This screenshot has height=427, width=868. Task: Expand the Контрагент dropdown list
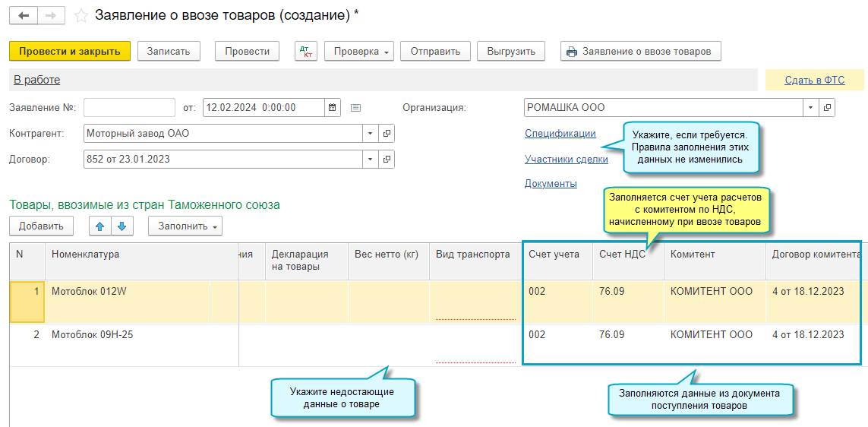point(371,134)
